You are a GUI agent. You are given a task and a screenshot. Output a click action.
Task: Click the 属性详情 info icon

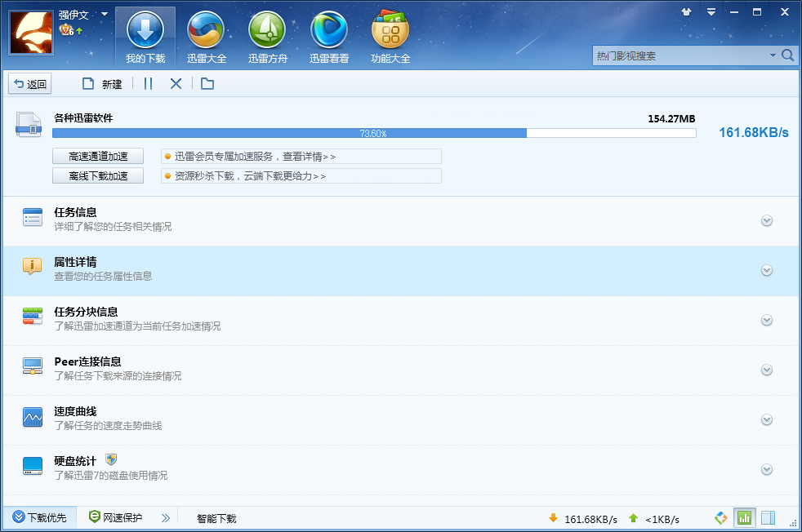[32, 266]
